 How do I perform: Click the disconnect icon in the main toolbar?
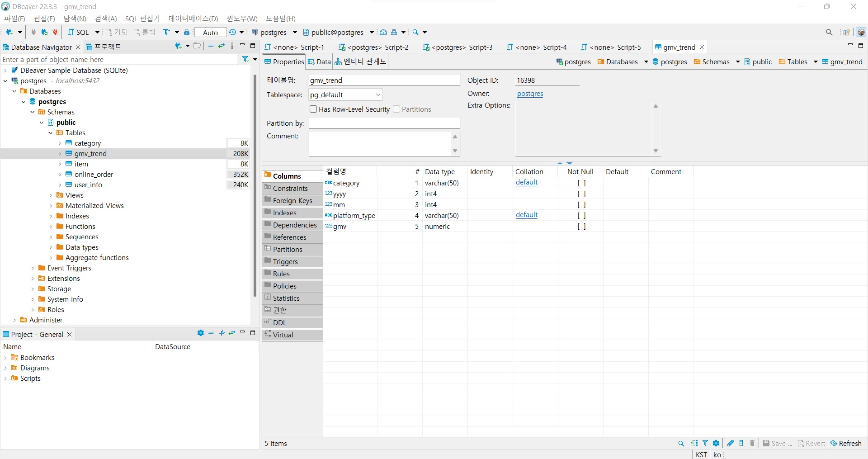coord(55,32)
